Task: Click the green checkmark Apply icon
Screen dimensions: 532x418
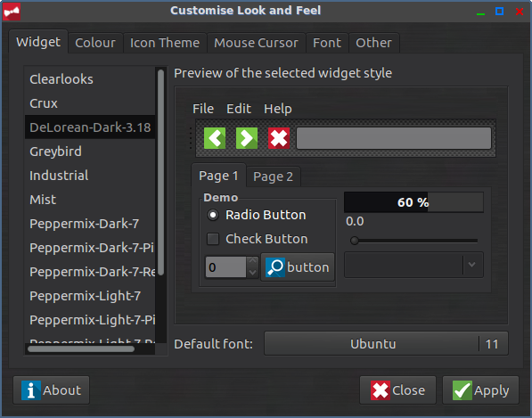Action: (x=462, y=390)
